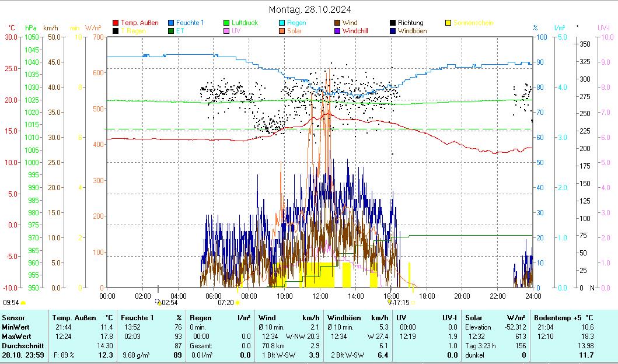Click the dark blue Windböen legend square

pos(393,31)
